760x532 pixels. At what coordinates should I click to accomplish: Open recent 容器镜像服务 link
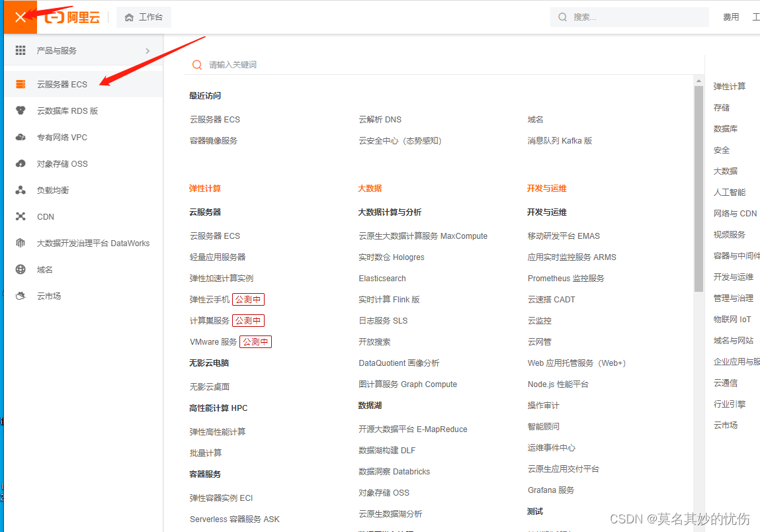(x=213, y=141)
